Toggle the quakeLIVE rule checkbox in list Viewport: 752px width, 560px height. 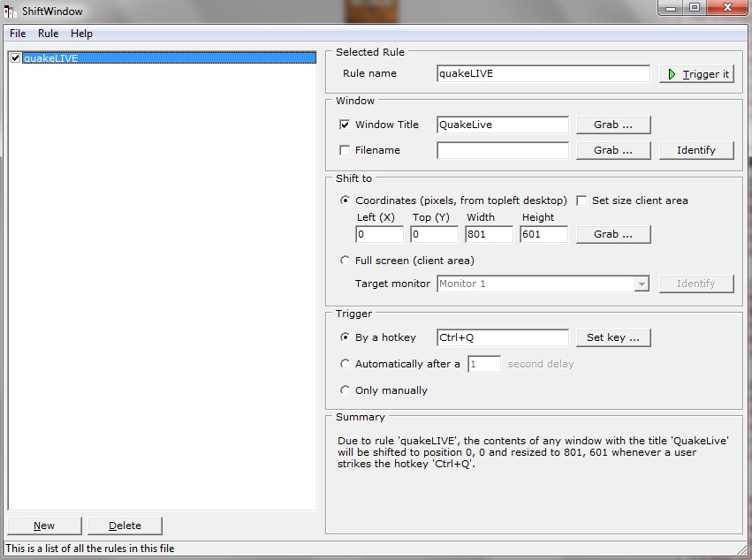pos(15,58)
